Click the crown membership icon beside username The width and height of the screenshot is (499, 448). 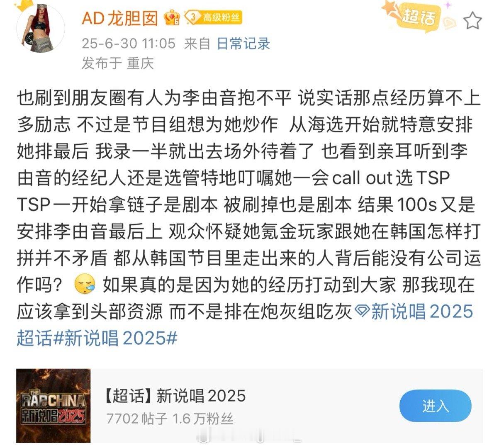click(171, 18)
